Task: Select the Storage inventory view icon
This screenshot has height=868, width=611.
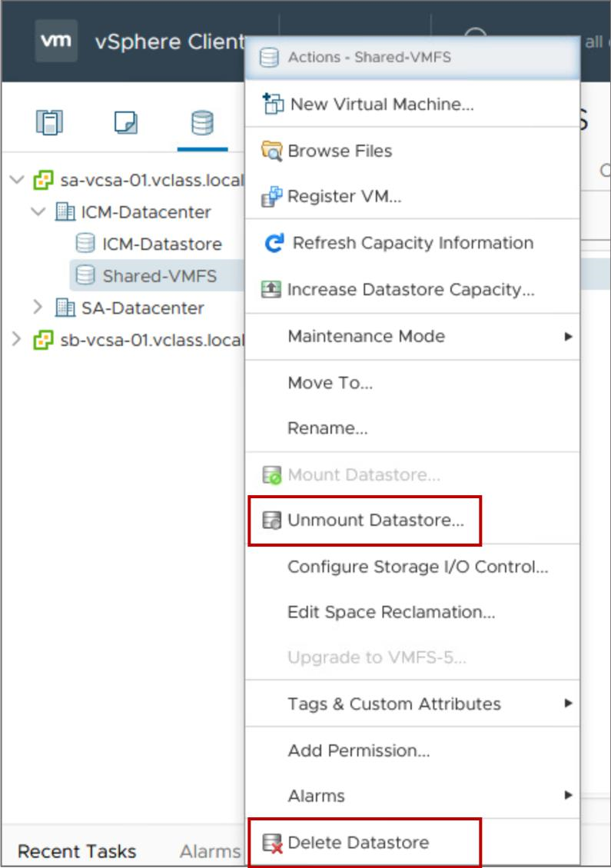Action: [202, 122]
